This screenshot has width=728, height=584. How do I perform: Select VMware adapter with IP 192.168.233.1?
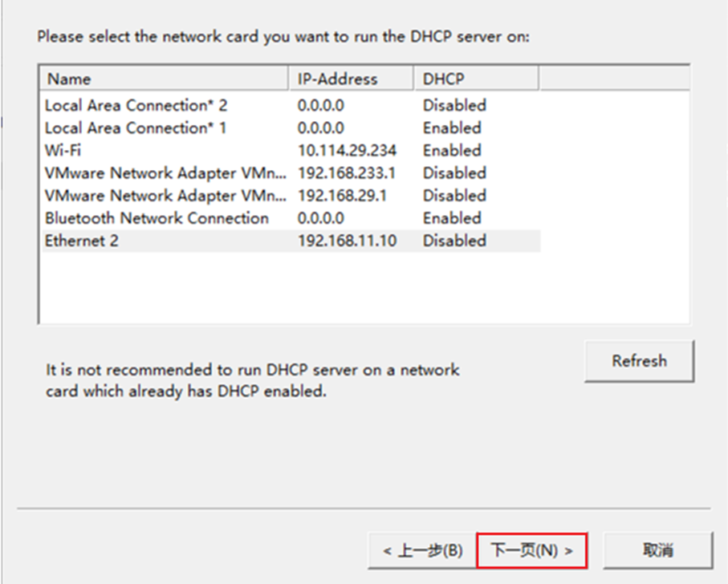pos(291,173)
